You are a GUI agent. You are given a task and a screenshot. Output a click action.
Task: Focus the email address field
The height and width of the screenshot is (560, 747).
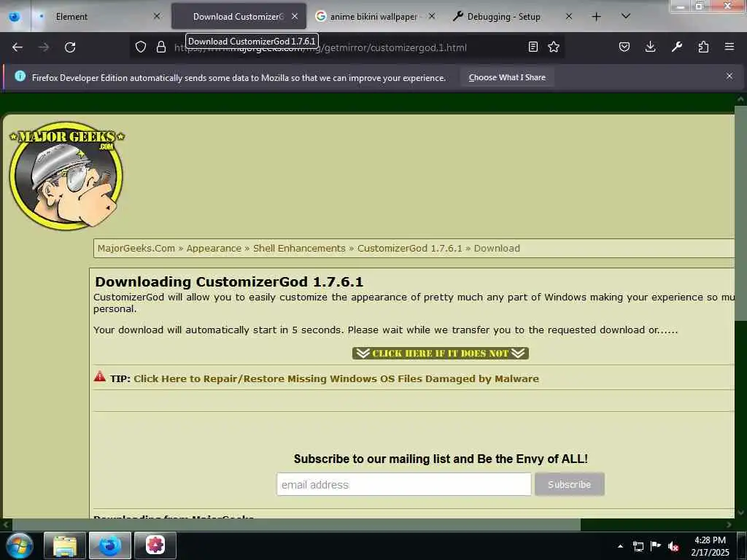(404, 484)
